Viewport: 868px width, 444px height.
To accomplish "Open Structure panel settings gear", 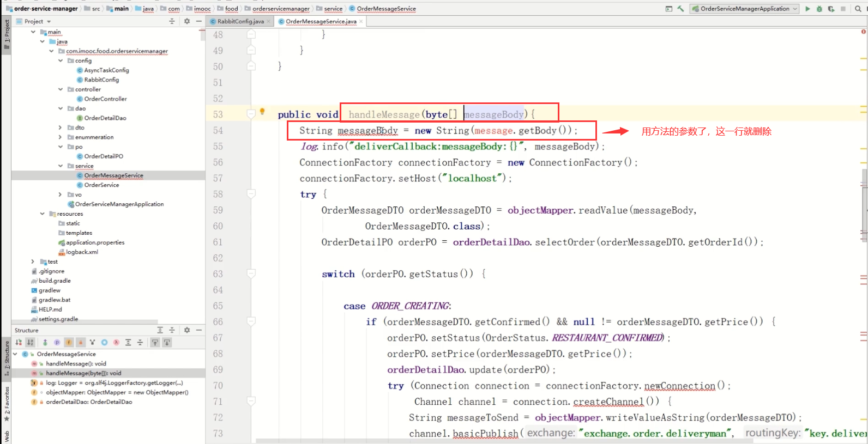I will 187,330.
